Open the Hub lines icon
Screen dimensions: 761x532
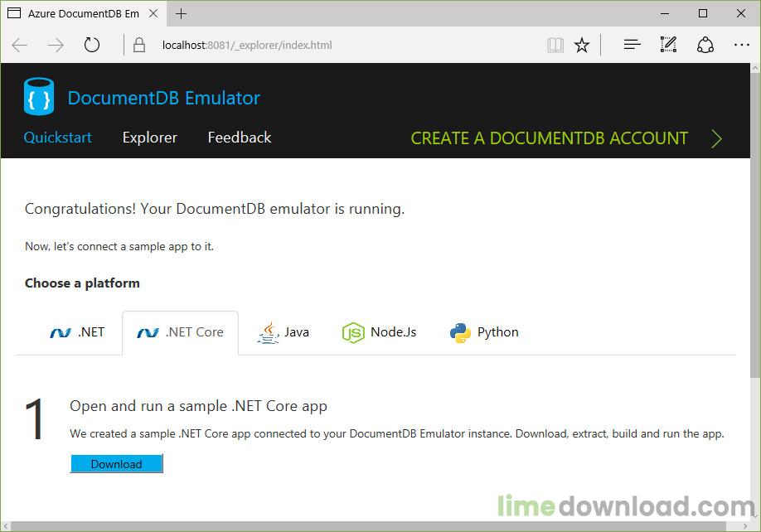click(x=632, y=46)
